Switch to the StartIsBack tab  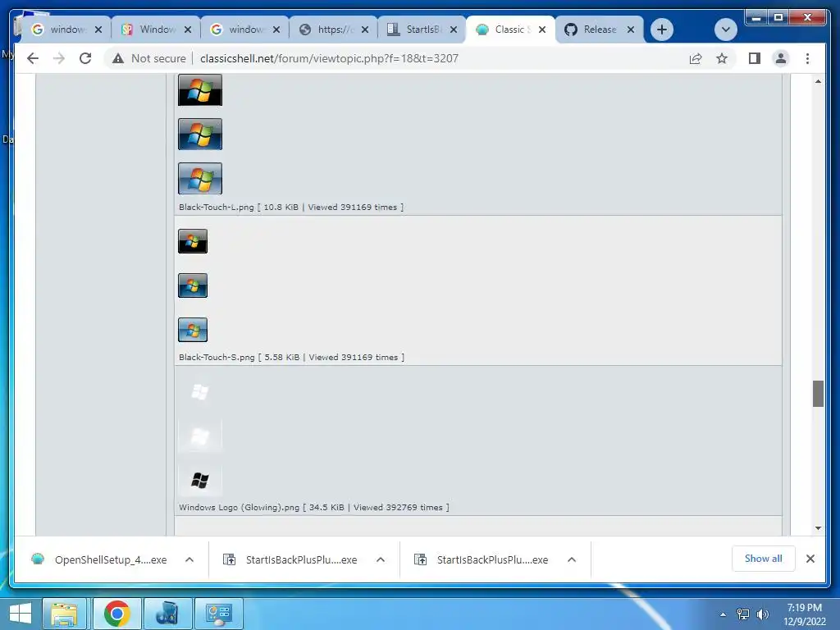(422, 30)
